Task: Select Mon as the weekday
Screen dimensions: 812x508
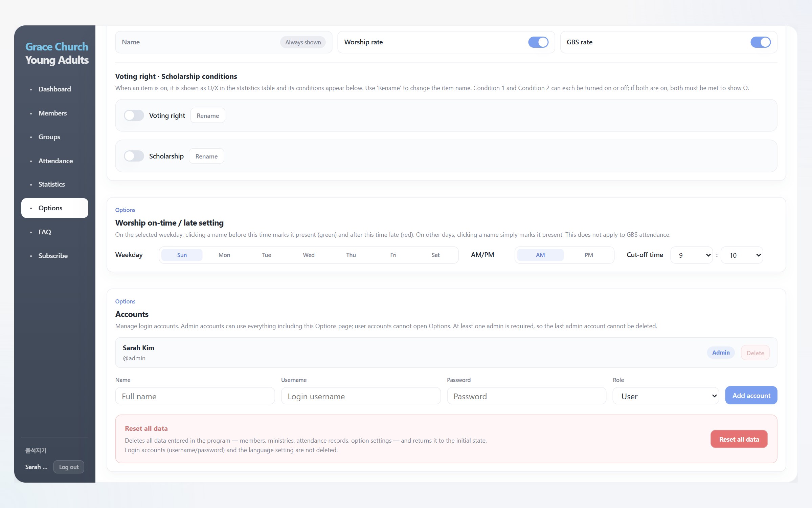Action: click(x=224, y=255)
